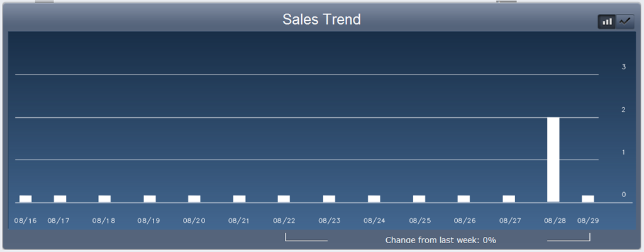Select the 08/22 bar in chart
This screenshot has width=644, height=252.
[x=284, y=198]
